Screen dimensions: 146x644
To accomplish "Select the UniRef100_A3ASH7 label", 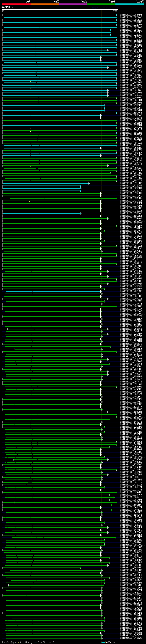I will click(131, 198).
